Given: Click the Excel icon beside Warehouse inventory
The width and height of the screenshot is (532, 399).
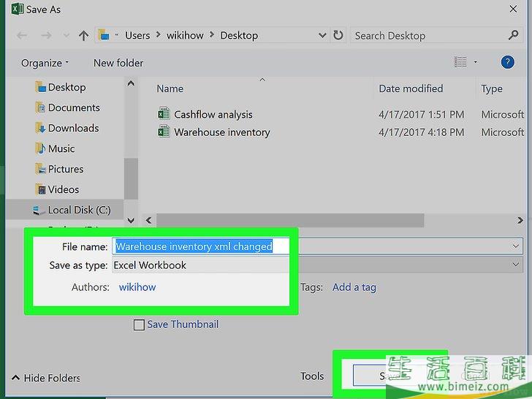Looking at the screenshot, I should (164, 132).
